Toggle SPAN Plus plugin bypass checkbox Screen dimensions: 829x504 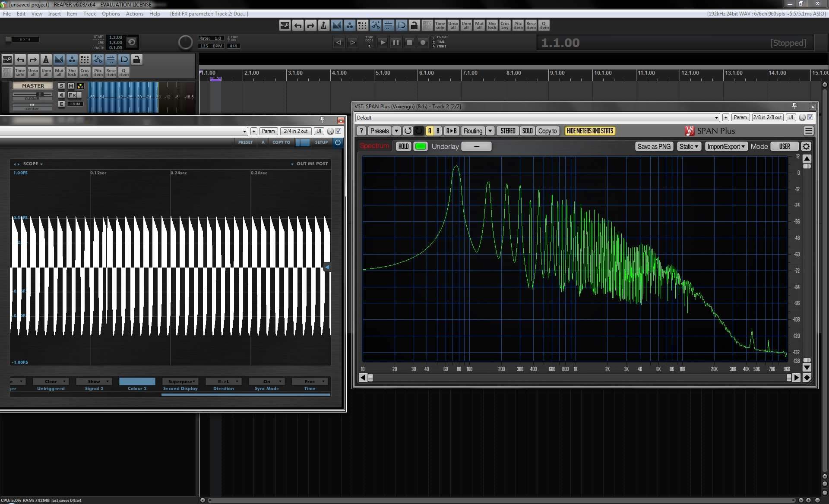click(810, 117)
